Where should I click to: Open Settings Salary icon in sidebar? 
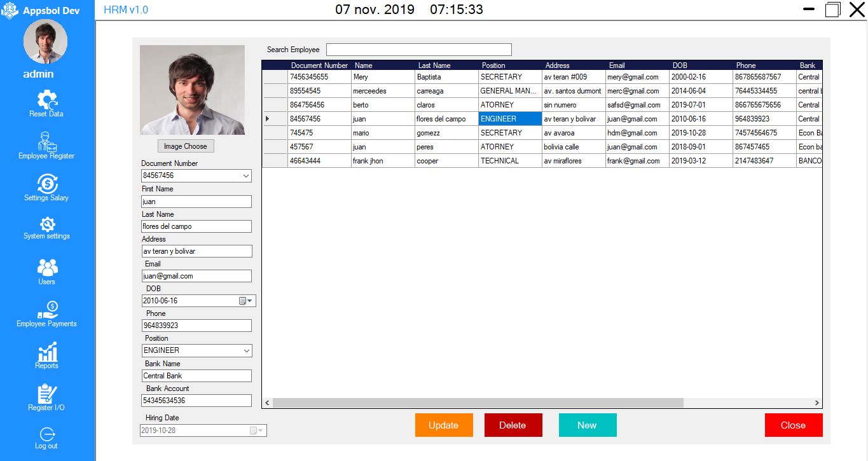(47, 183)
